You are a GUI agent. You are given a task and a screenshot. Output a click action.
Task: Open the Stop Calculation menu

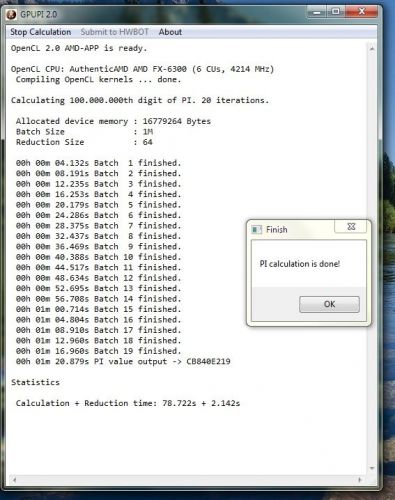click(x=40, y=32)
